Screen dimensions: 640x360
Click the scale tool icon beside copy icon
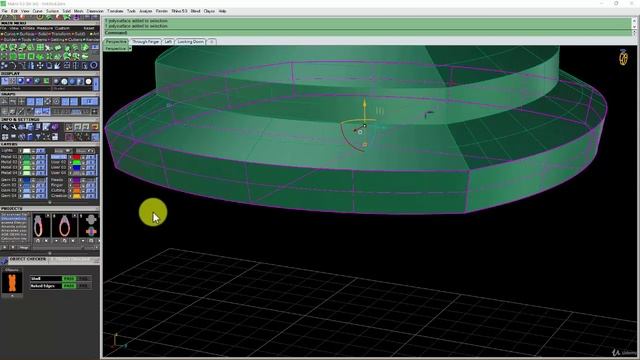(x=57, y=66)
